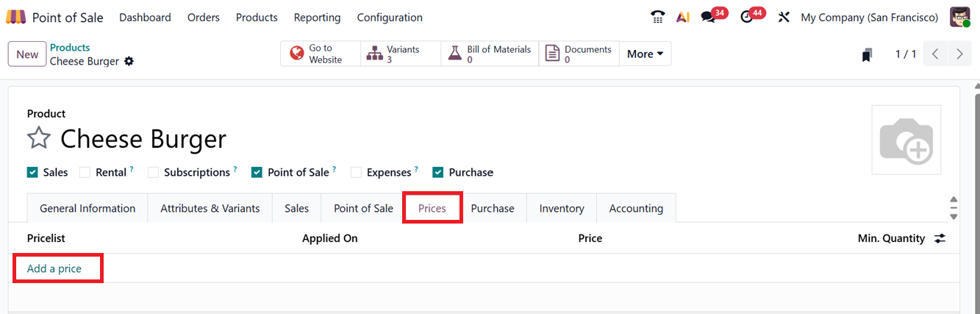Viewport: 980px width, 314px height.
Task: Expand the More dropdown
Action: pos(645,54)
